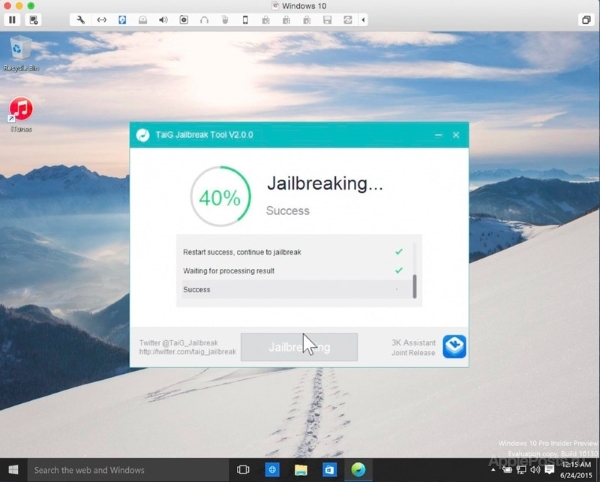Open the blue compass app in taskbar
The width and height of the screenshot is (600, 482).
(x=272, y=469)
